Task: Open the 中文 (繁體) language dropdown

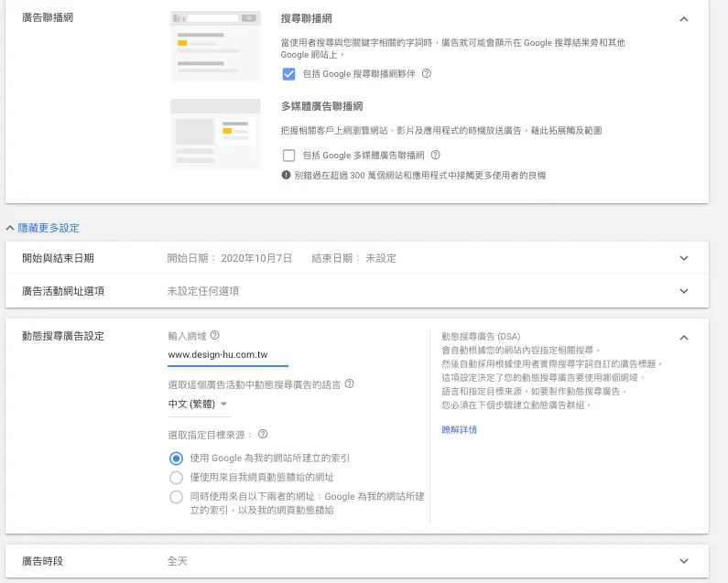Action: coord(198,404)
